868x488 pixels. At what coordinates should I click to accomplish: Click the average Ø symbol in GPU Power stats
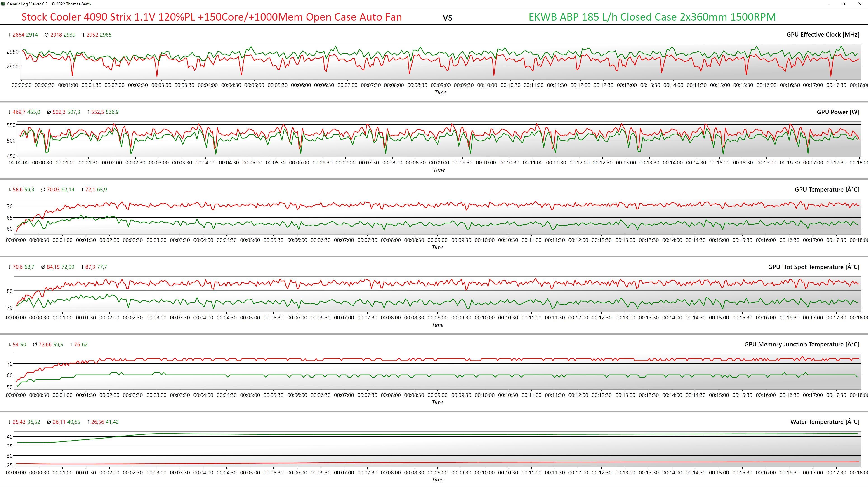coord(49,112)
